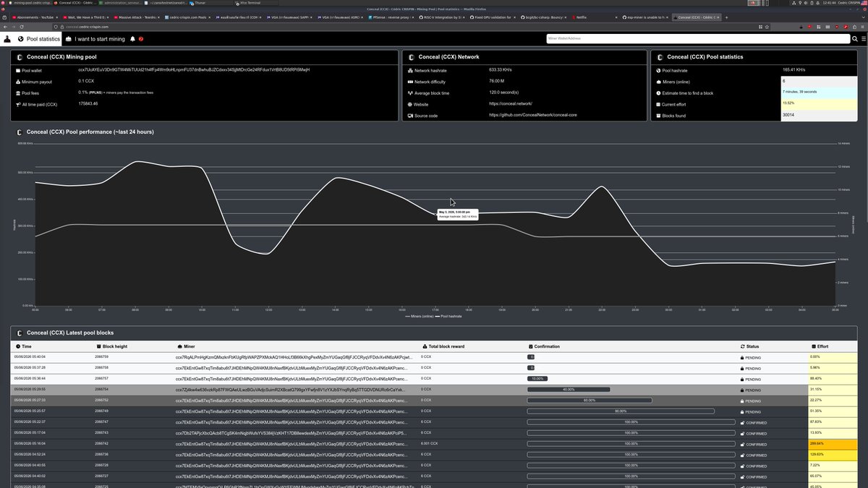Click the 40.00% confirmation progress bar
This screenshot has height=488, width=868.
pyautogui.click(x=569, y=390)
